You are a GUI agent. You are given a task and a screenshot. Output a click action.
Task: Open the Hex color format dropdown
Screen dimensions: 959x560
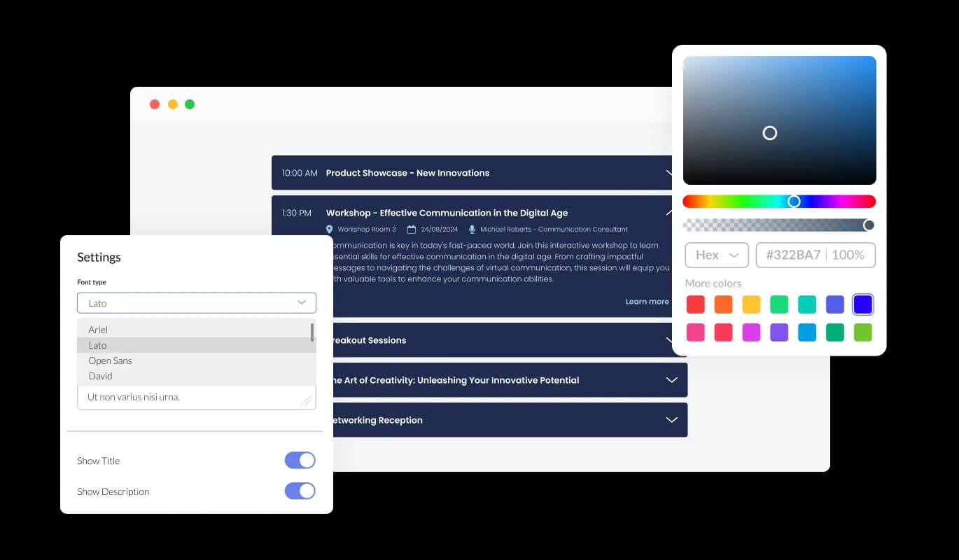(x=717, y=255)
